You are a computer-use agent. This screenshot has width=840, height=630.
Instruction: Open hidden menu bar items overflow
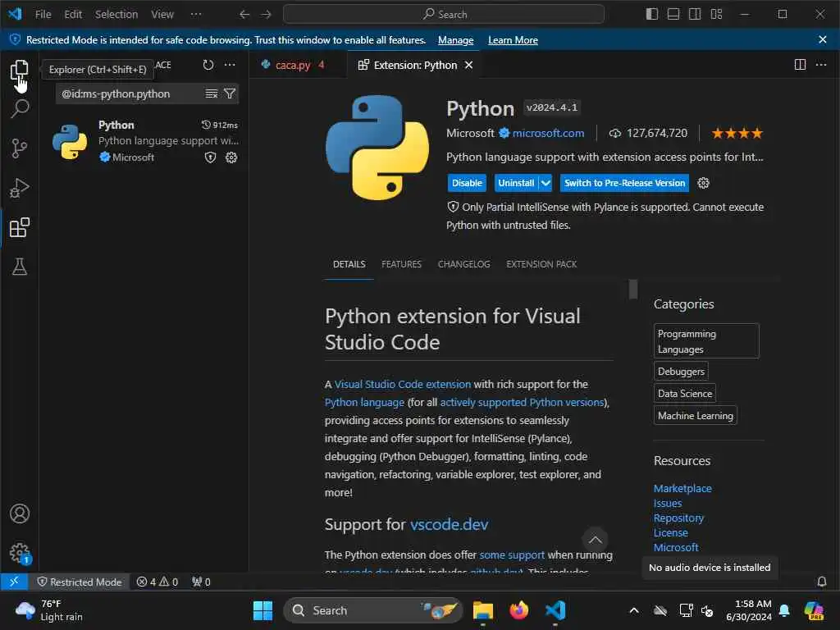click(196, 15)
